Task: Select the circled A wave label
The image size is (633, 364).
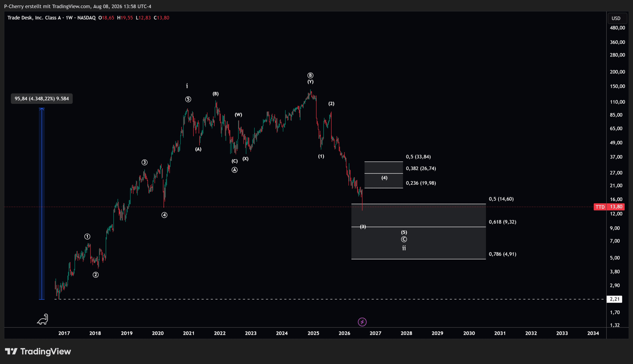Action: 234,170
